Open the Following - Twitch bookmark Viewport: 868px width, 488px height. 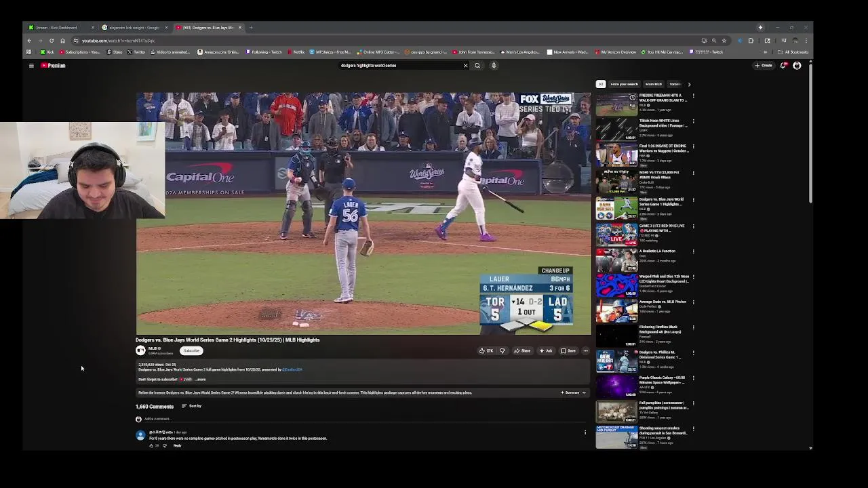tap(264, 52)
